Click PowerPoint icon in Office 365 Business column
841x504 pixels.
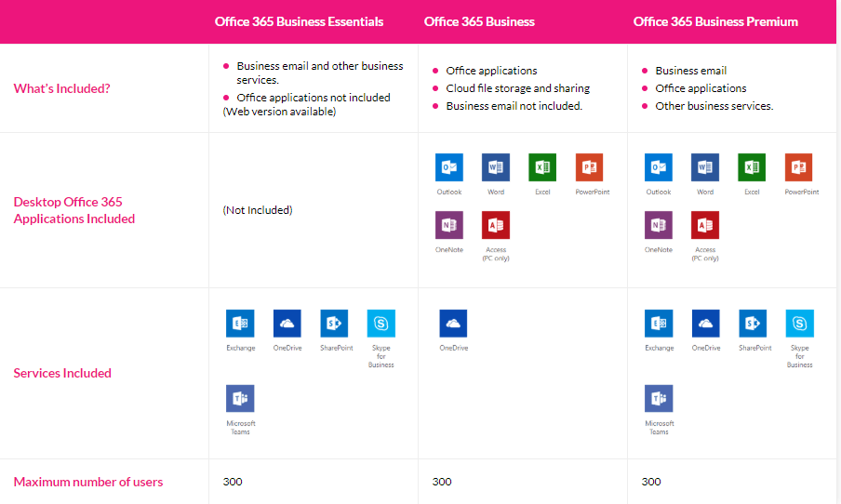[589, 167]
